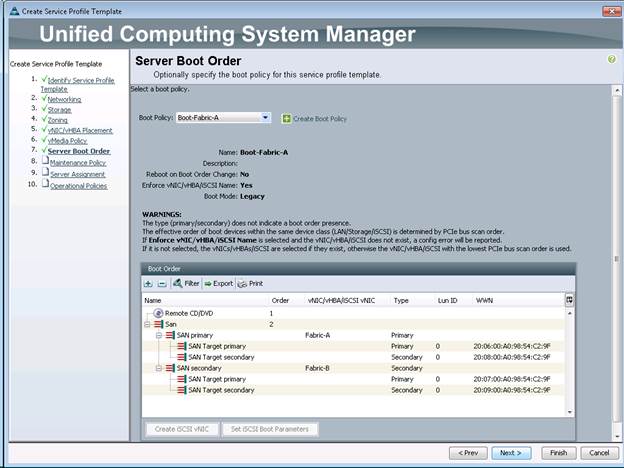The height and width of the screenshot is (468, 624).
Task: Click the Fabric-A cell
Action: coord(318,335)
